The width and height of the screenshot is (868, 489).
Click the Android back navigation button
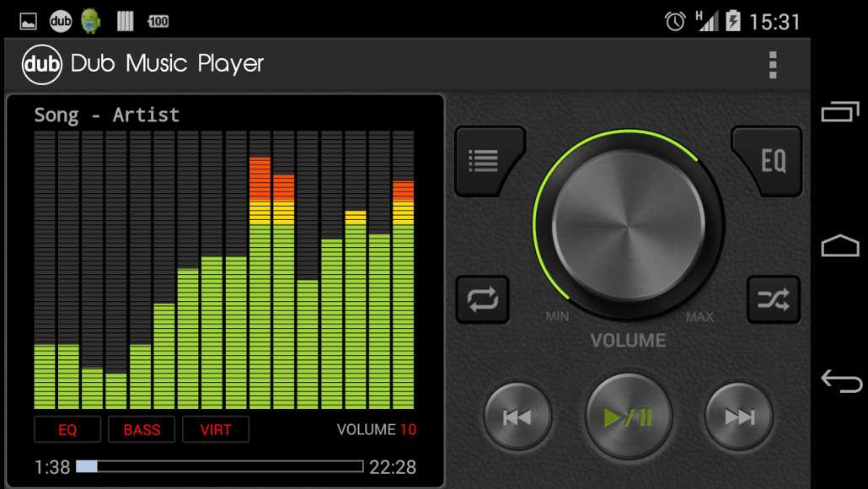pyautogui.click(x=841, y=381)
